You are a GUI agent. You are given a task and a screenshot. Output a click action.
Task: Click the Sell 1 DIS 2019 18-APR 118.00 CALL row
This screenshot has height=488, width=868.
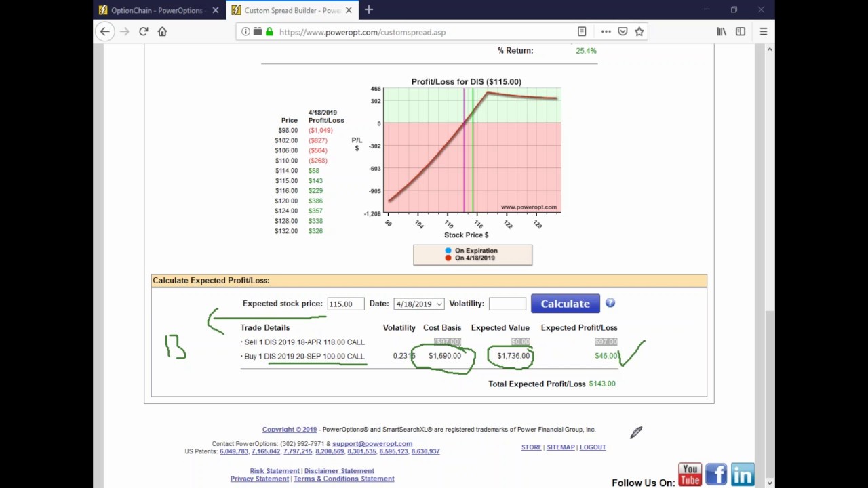pos(429,342)
